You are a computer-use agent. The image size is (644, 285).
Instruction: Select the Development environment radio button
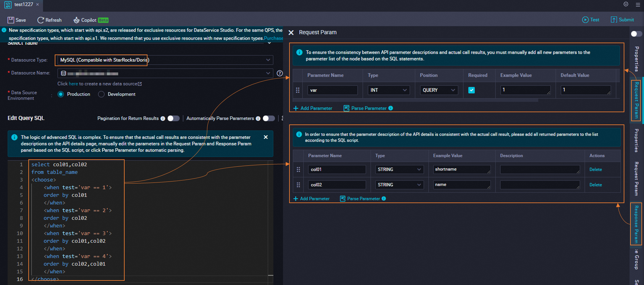[101, 94]
